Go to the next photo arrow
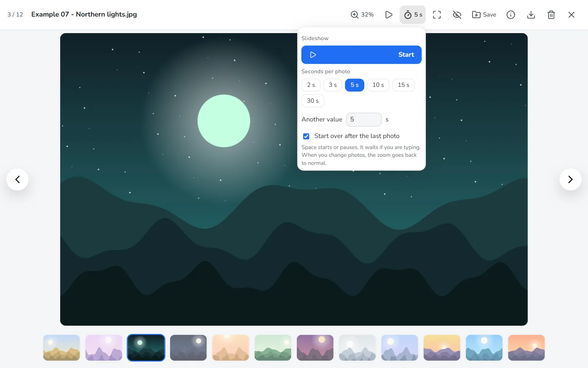Screen dimensions: 588x368 pos(570,179)
